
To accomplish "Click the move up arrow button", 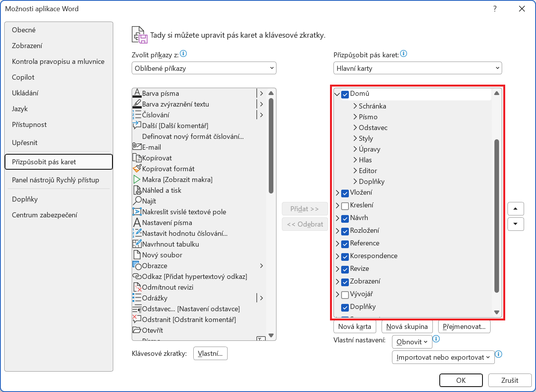I will [516, 209].
